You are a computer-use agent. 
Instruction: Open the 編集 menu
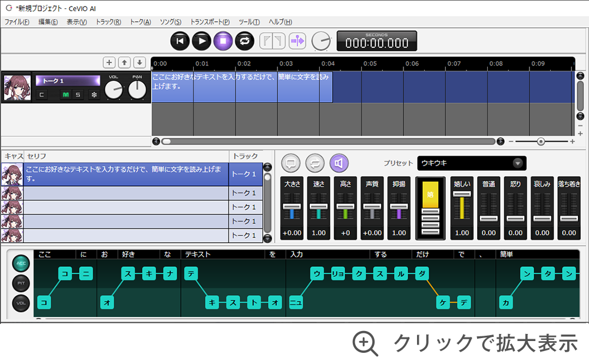click(x=48, y=22)
